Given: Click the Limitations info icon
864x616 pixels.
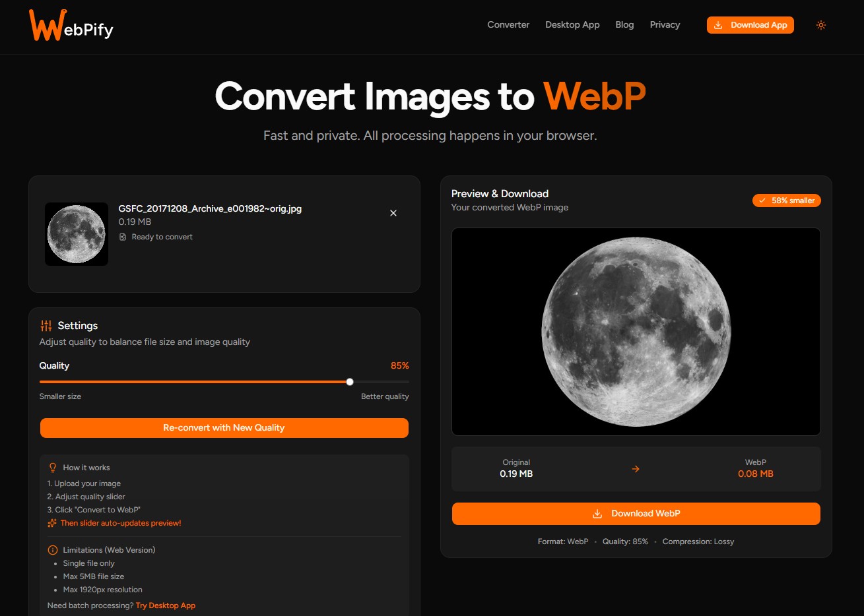Looking at the screenshot, I should 53,550.
